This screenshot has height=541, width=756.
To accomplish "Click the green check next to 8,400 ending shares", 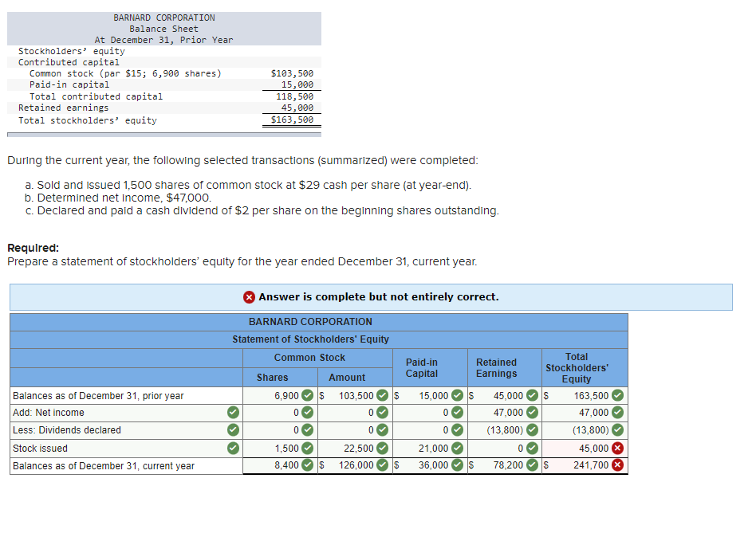I will (307, 465).
